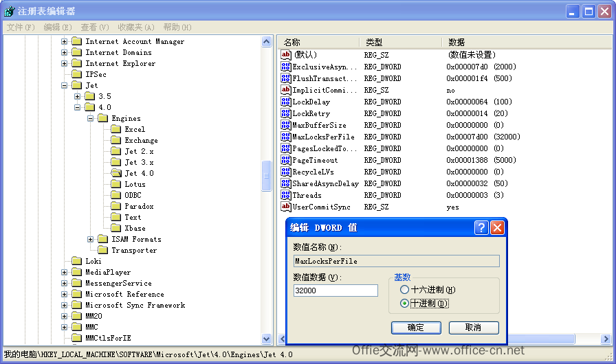Sort values by the 名称 column header

(318, 42)
